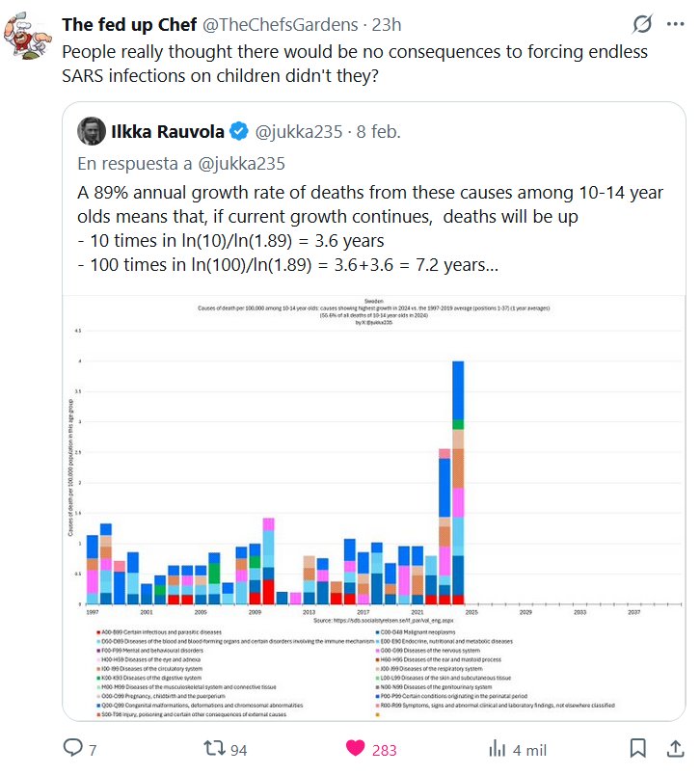Click Ilkka Rauvola's blue verified badge

point(239,131)
